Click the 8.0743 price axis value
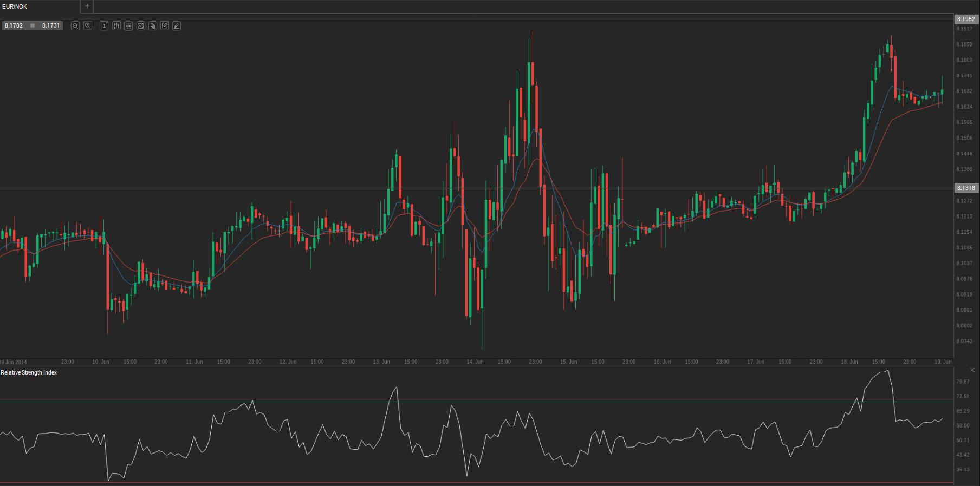Viewport: 980px width, 486px height. 964,341
